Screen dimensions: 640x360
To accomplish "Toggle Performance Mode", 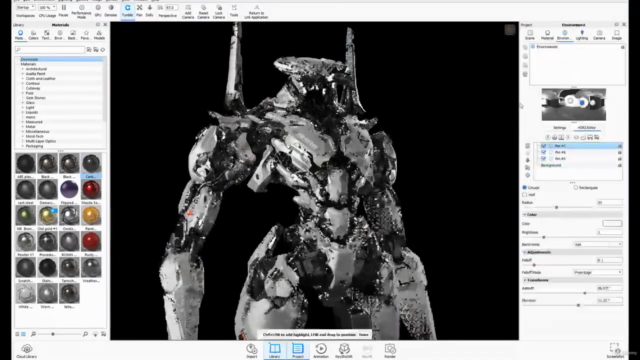I will (x=81, y=11).
